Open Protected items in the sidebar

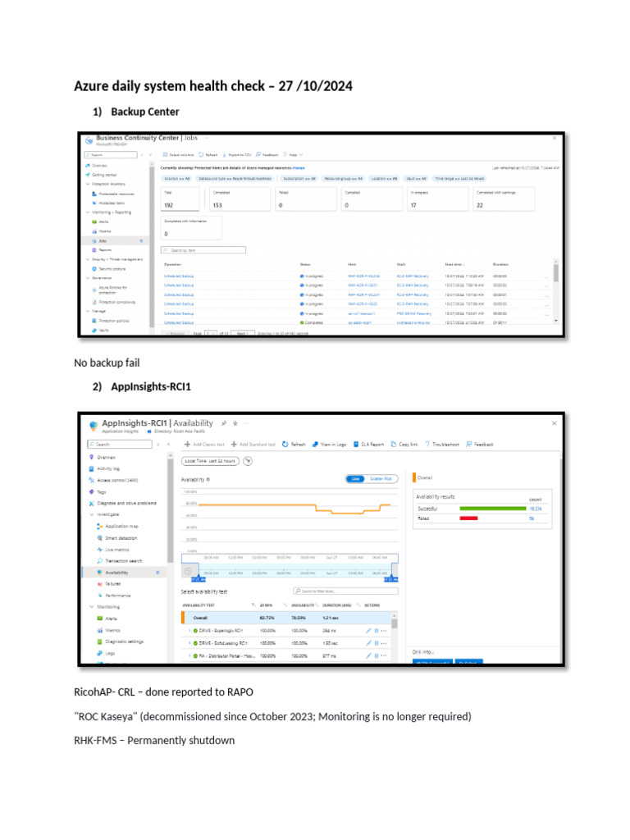111,203
